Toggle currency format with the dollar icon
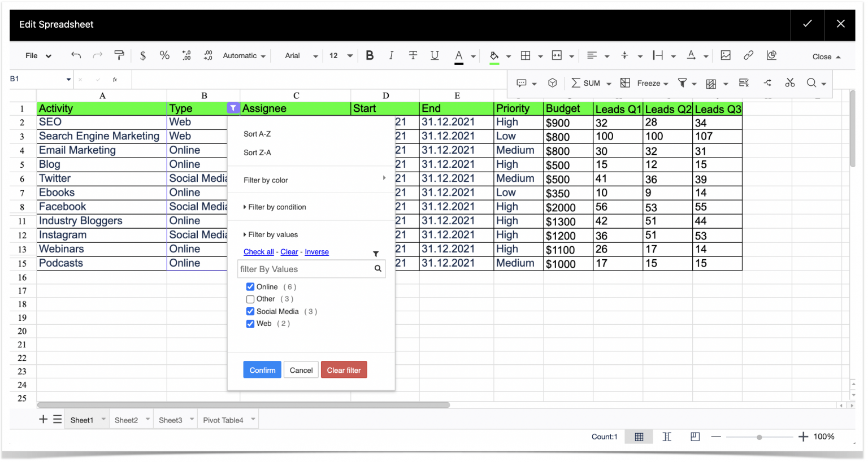The height and width of the screenshot is (462, 868). tap(142, 55)
